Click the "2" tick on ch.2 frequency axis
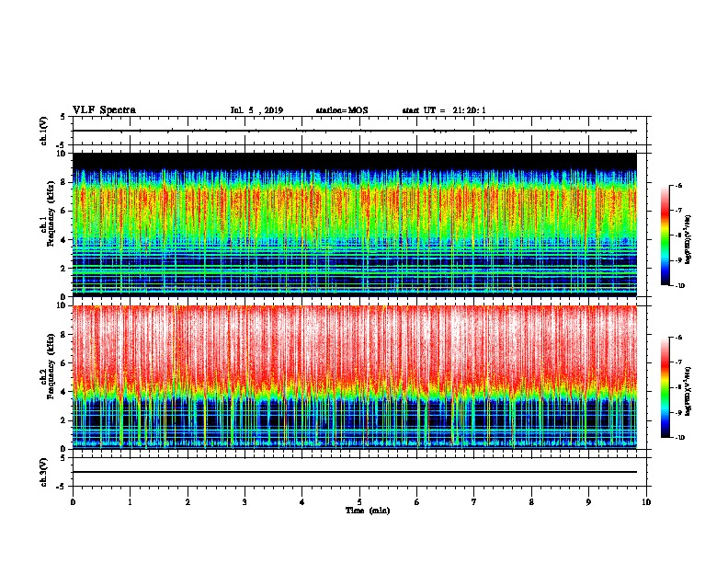The width and height of the screenshot is (728, 563). click(63, 420)
